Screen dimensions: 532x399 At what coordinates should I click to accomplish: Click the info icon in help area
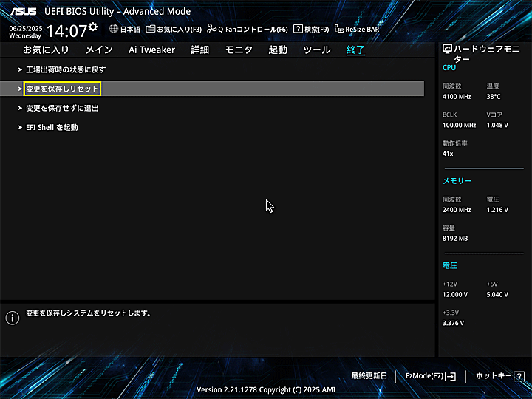pos(13,318)
